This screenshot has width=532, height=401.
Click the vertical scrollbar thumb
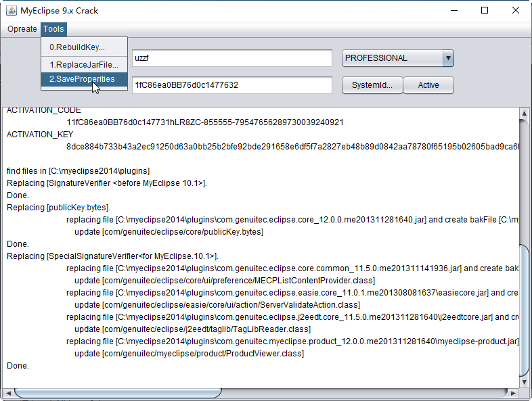pyautogui.click(x=525, y=308)
